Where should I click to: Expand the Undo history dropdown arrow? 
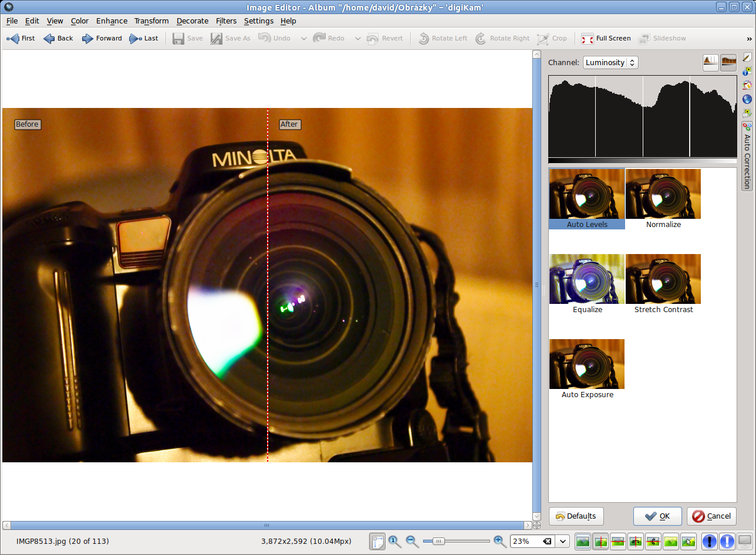coord(303,38)
